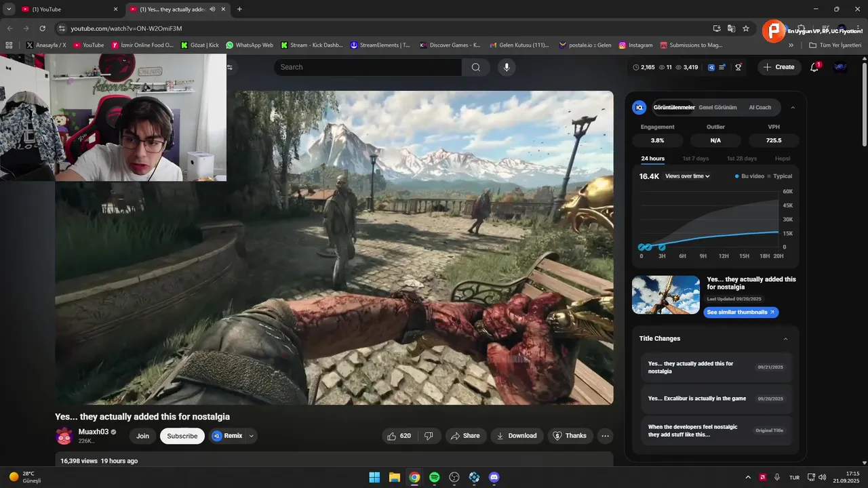Click the translate page icon in address bar
Viewport: 868px width, 488px height.
pyautogui.click(x=731, y=28)
